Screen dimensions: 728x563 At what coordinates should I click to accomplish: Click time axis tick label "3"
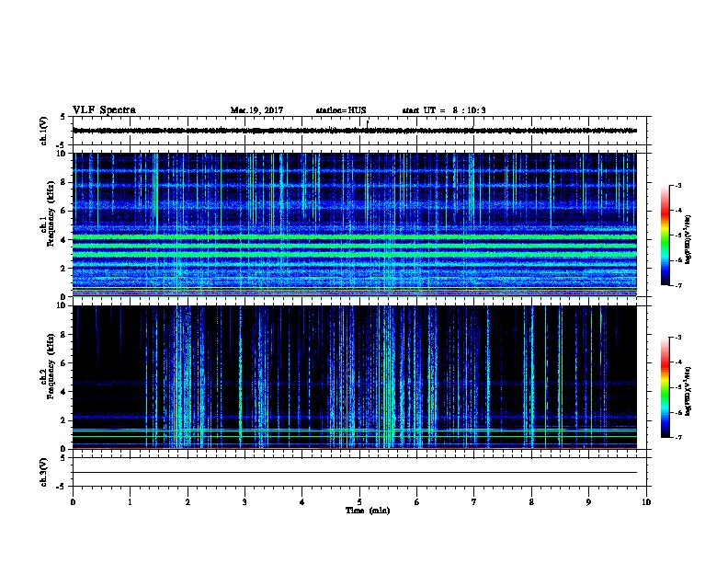point(245,502)
